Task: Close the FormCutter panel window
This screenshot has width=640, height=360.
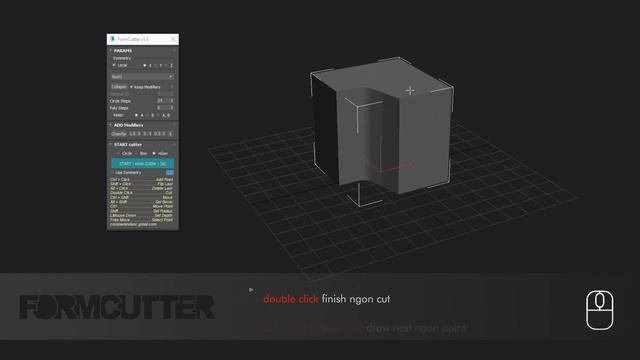Action: (173, 39)
